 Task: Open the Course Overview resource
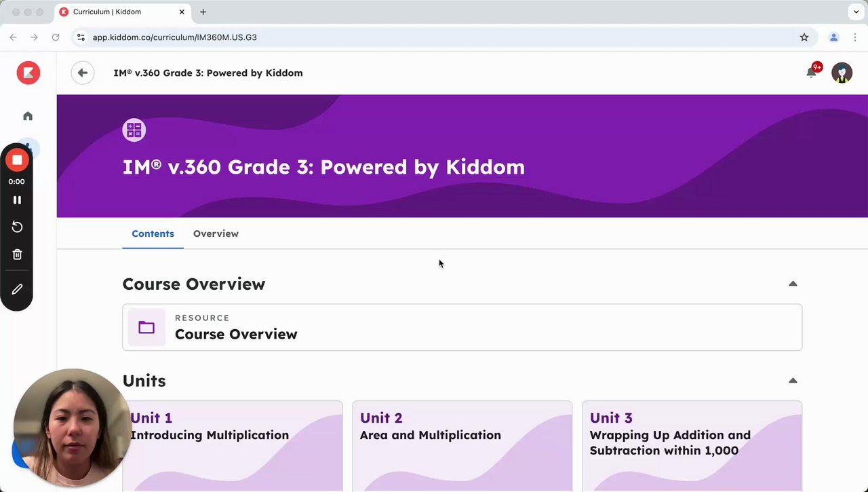point(462,328)
